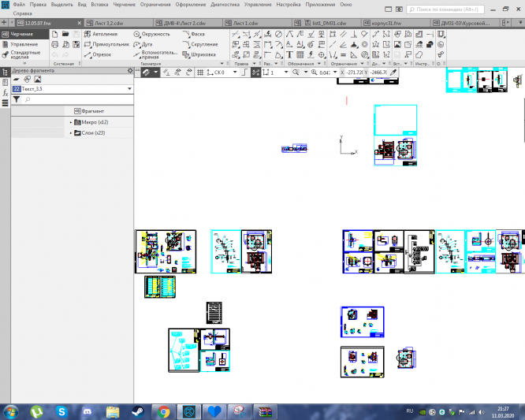Close the 12.05.07.frw tab
This screenshot has height=420, width=525.
point(80,23)
